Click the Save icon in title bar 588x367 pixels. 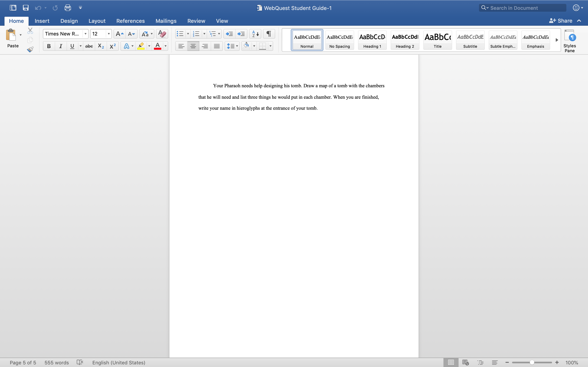pos(26,8)
